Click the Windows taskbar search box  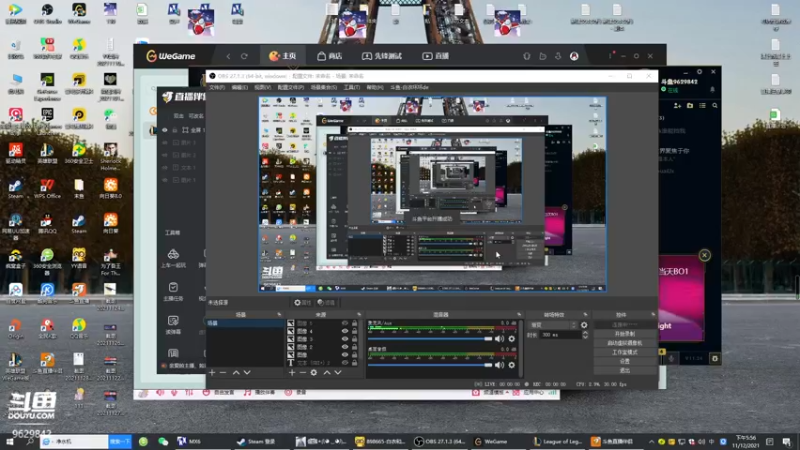74,442
